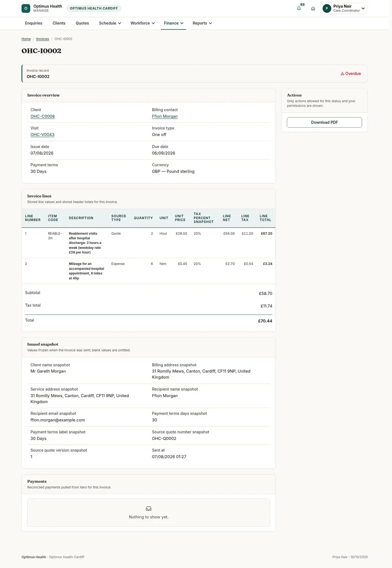Select the REABLE-2H item code
Image resolution: width=392 pixels, height=568 pixels.
[55, 236]
